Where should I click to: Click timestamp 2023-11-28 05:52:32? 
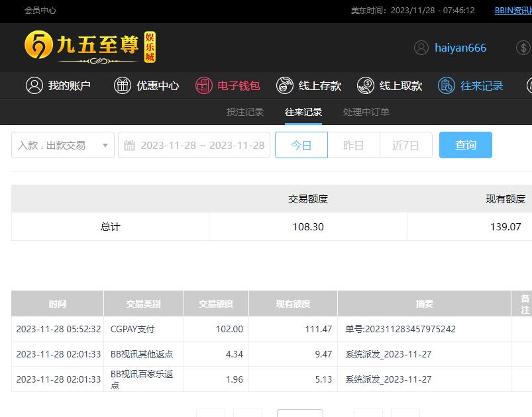pyautogui.click(x=58, y=329)
